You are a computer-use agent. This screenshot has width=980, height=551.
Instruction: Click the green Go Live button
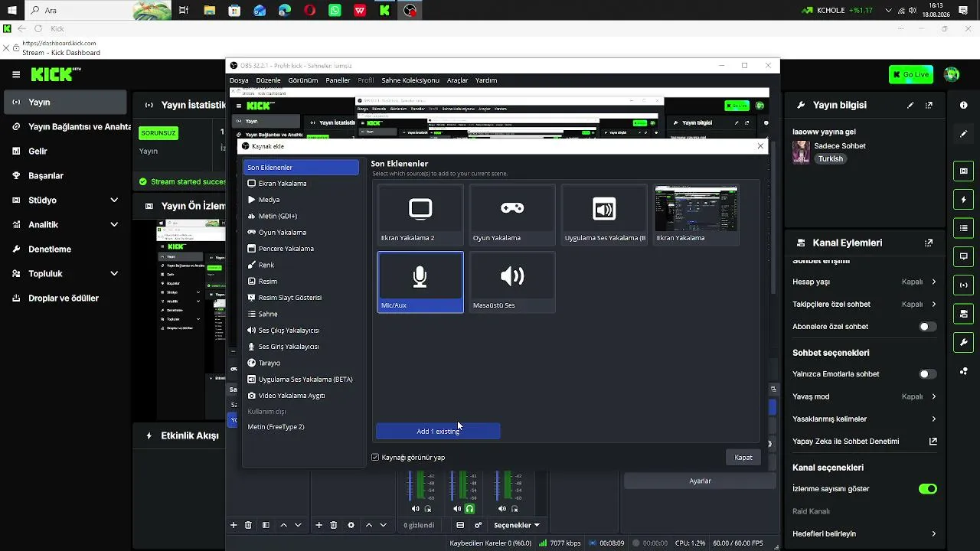point(911,74)
